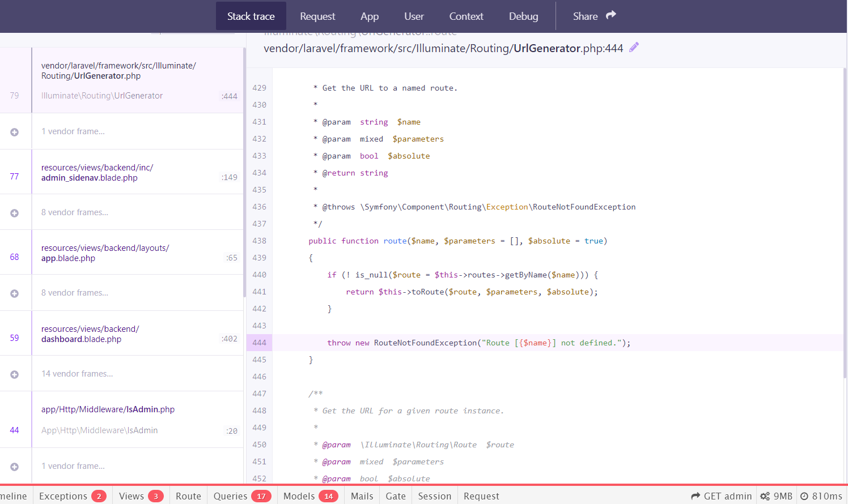Image resolution: width=848 pixels, height=504 pixels.
Task: Open Exceptions tab in debugbar
Action: 73,496
